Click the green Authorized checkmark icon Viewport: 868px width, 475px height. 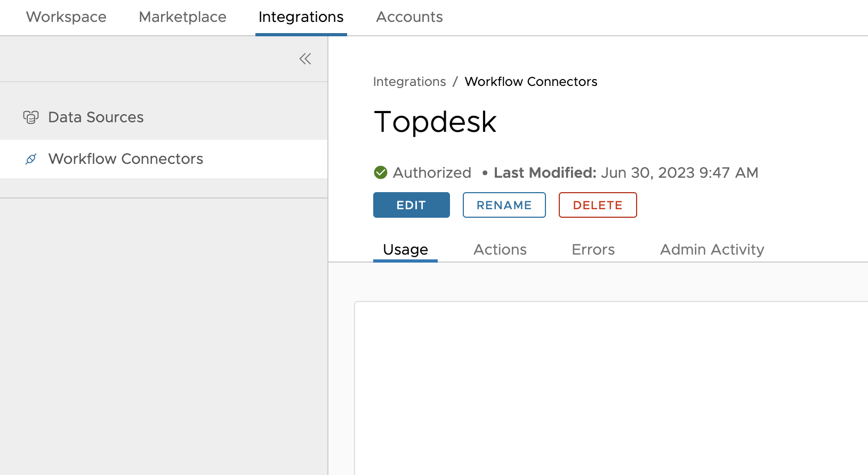tap(381, 172)
